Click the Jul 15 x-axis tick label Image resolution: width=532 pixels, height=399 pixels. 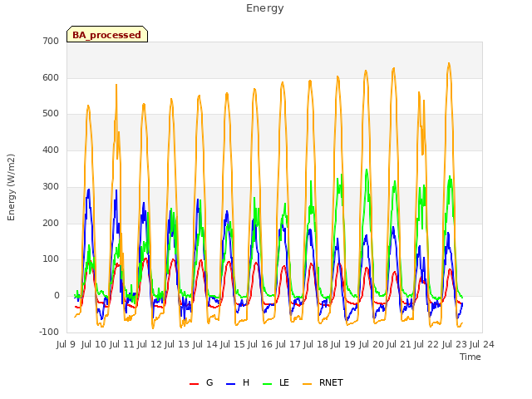tap(233, 344)
